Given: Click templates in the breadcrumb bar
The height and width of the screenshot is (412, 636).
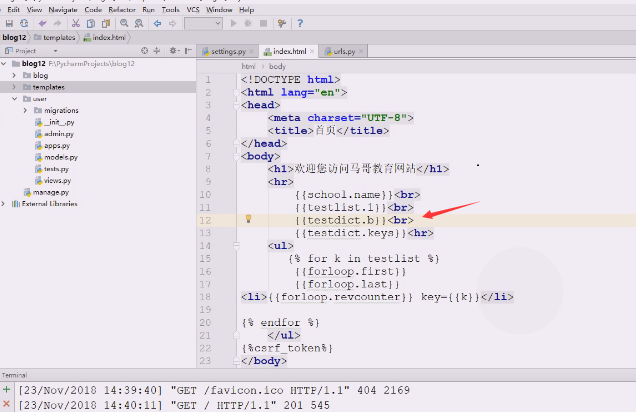Looking at the screenshot, I should 55,37.
